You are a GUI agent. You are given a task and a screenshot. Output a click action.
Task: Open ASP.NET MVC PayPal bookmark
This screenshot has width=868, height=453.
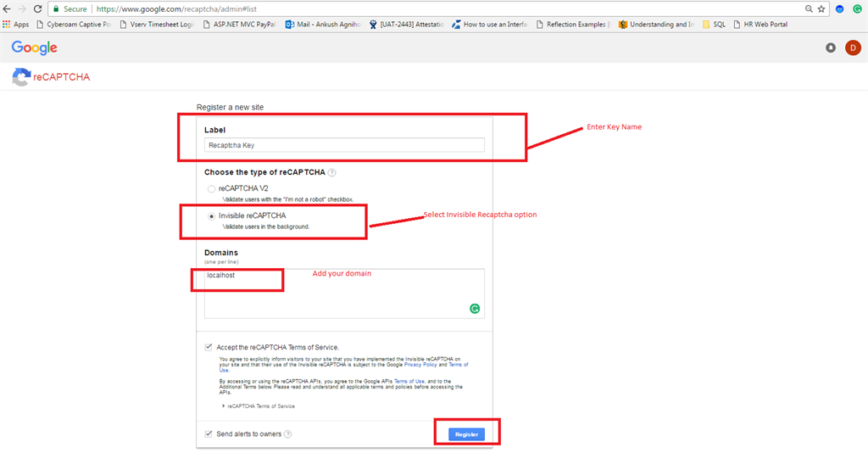pos(239,25)
